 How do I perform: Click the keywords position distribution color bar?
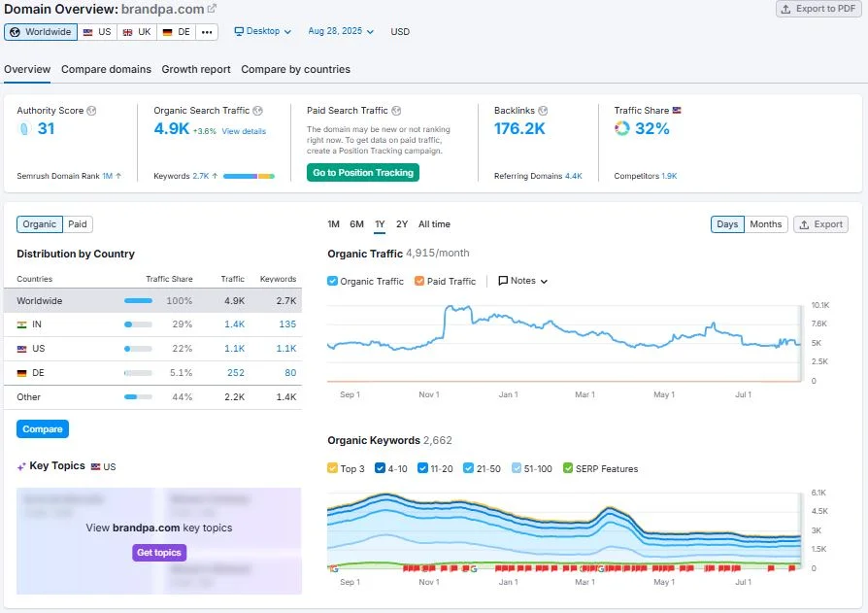[250, 177]
